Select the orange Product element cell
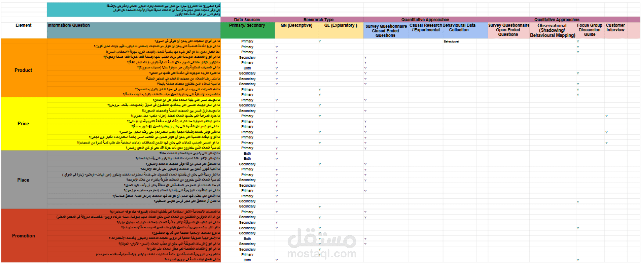Screen dimensions: 644x265 click(x=24, y=70)
